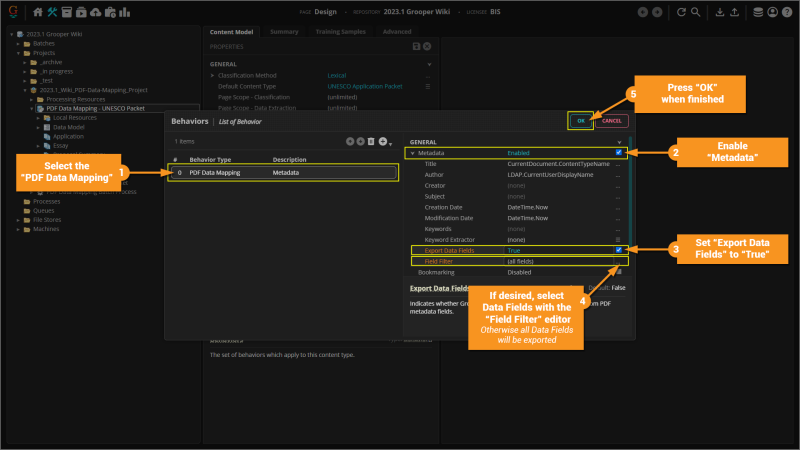Open the Field Filter editor ellipsis
The image size is (800, 450).
coord(618,262)
